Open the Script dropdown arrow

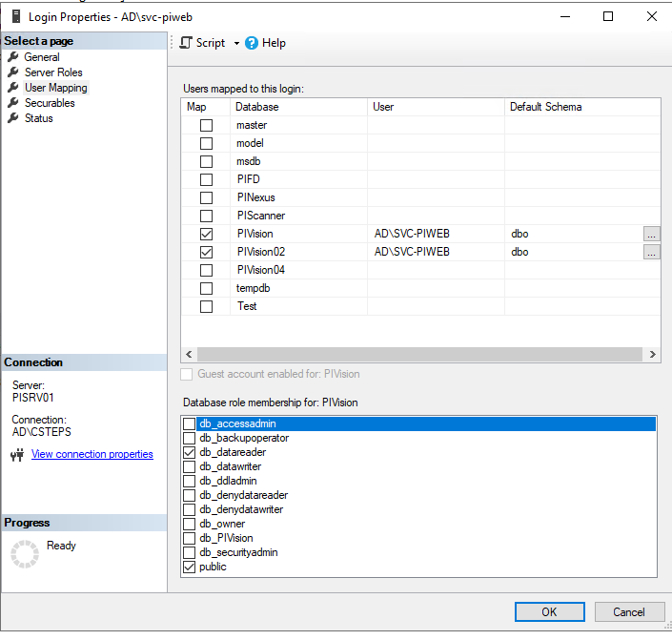tap(236, 43)
